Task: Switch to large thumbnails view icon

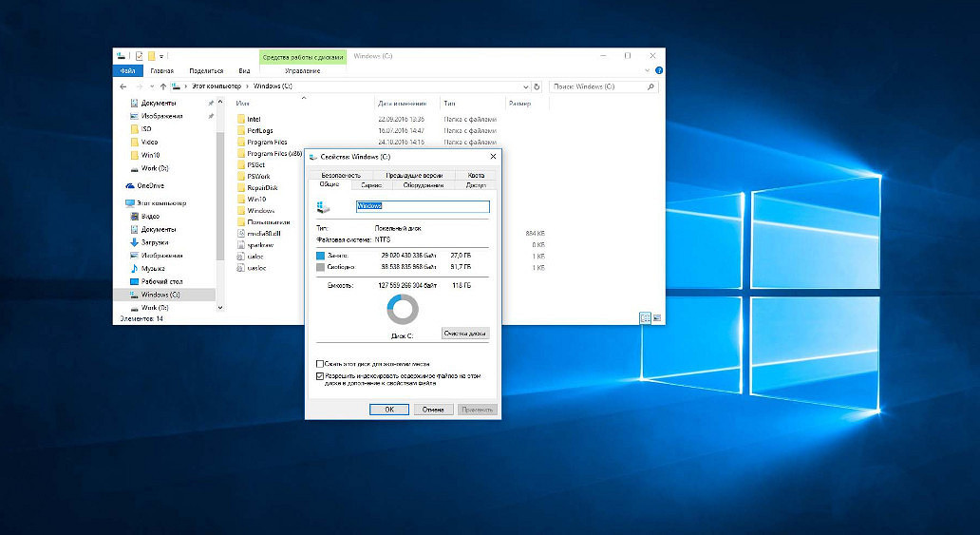Action: tap(657, 318)
